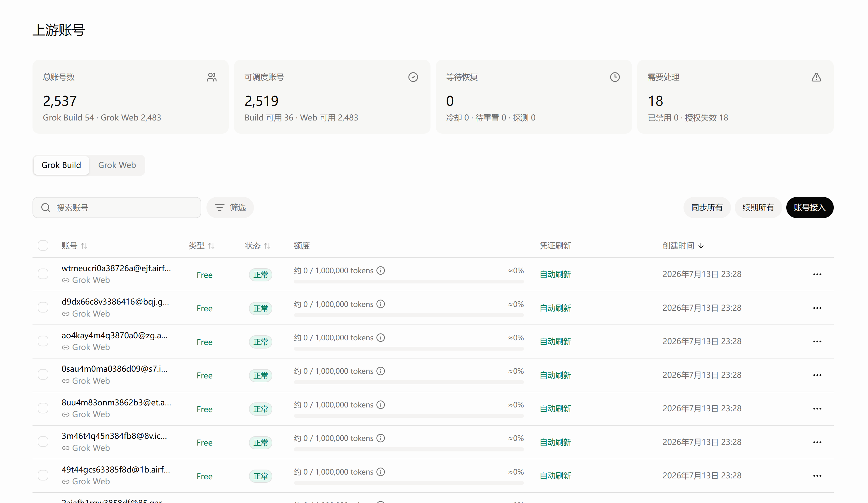Click the 2,537 total accounts value
Image resolution: width=868 pixels, height=503 pixels.
click(59, 101)
